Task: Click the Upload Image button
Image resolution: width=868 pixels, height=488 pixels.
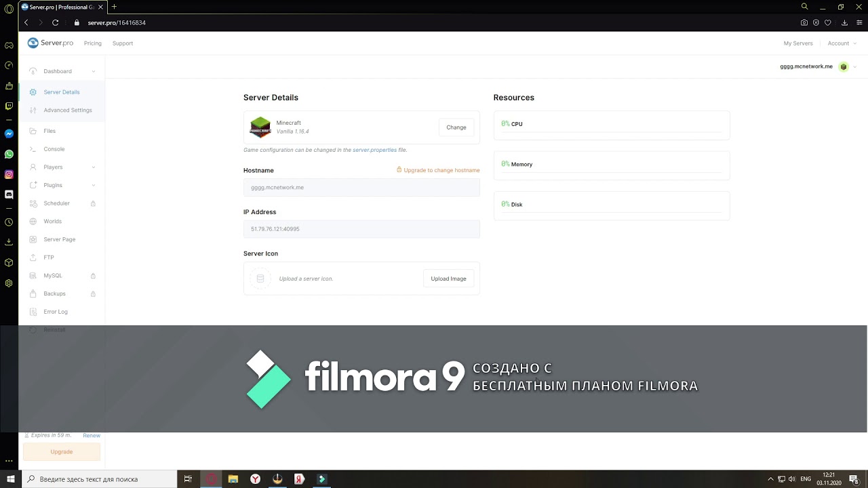Action: [448, 279]
